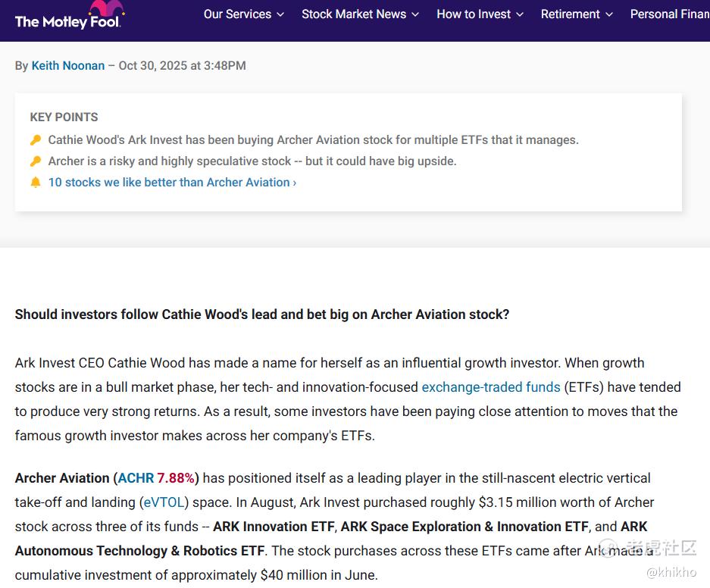710x588 pixels.
Task: Open 10 stocks we like better link
Action: click(172, 183)
